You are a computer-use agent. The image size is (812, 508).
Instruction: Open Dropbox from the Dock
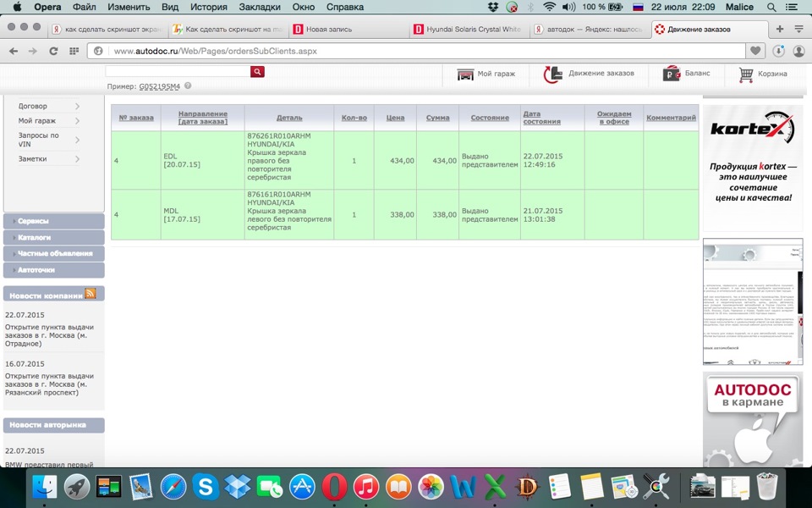click(x=237, y=488)
